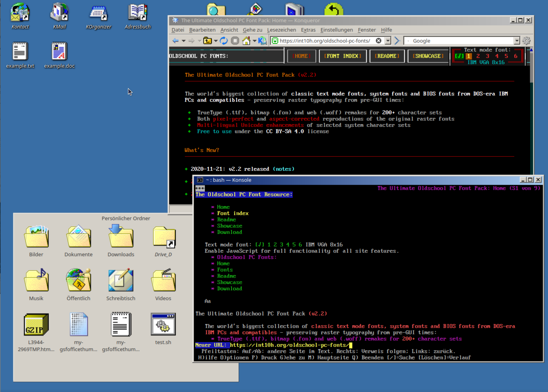Select text mode font 2 on webpage
This screenshot has height=392, width=548.
point(478,56)
